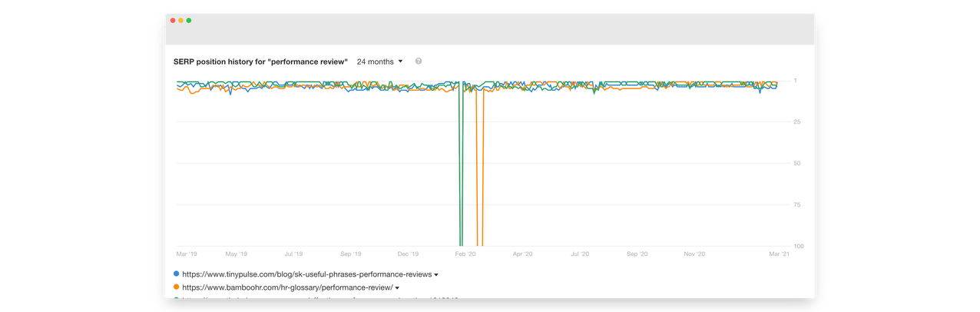This screenshot has width=980, height=312.
Task: Click the help question mark icon
Action: pyautogui.click(x=419, y=61)
